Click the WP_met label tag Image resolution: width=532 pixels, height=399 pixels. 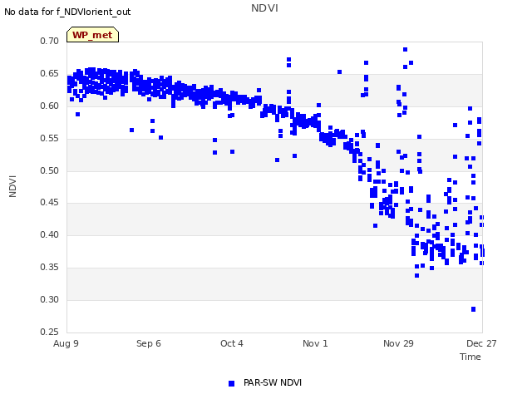(x=92, y=35)
